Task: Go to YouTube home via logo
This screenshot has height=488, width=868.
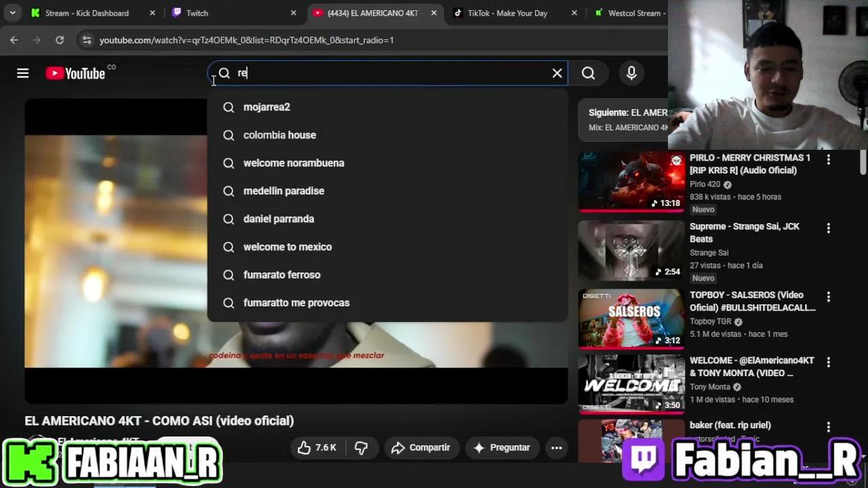Action: [75, 73]
